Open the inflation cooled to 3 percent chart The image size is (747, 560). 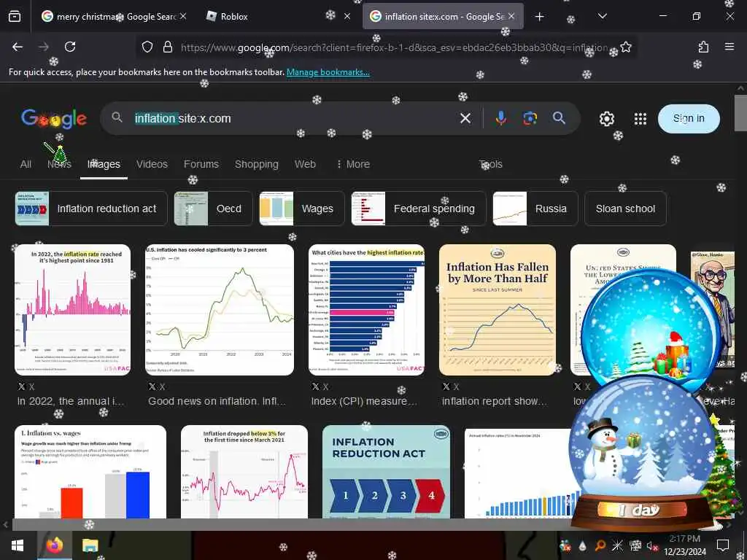[x=220, y=309]
